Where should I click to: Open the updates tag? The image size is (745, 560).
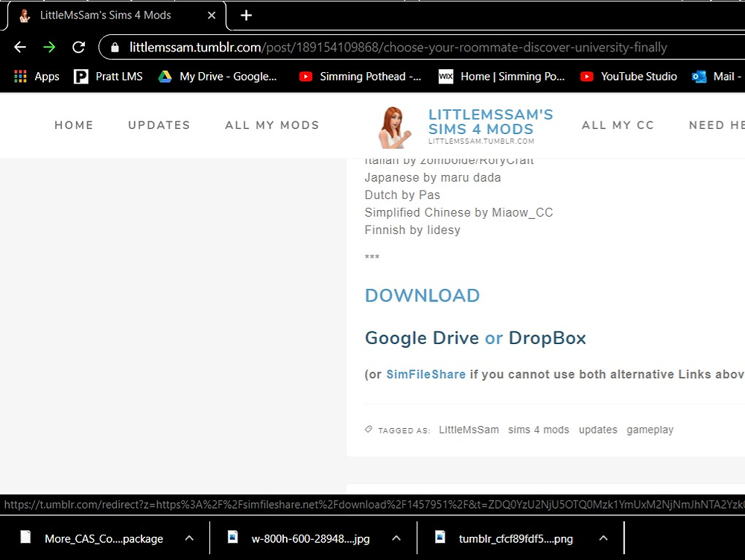(x=598, y=430)
